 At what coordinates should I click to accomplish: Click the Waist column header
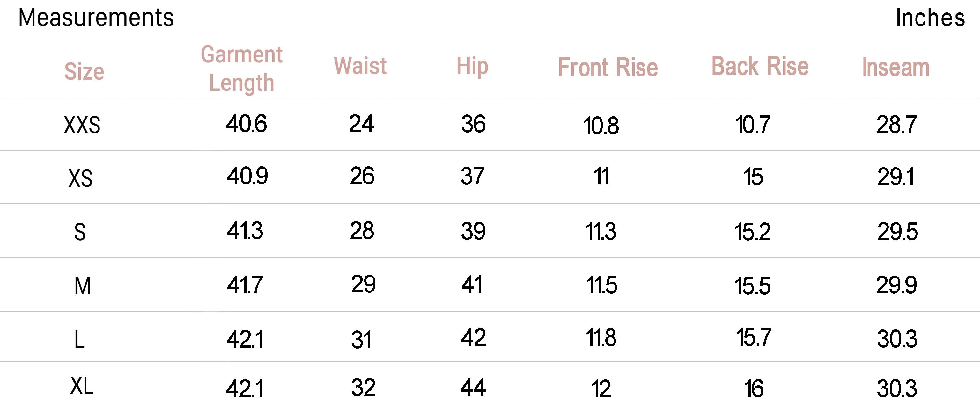pyautogui.click(x=360, y=66)
